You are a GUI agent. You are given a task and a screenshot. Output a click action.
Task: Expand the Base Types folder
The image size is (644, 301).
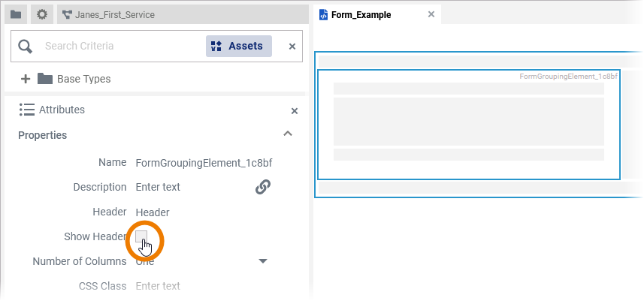point(45,79)
